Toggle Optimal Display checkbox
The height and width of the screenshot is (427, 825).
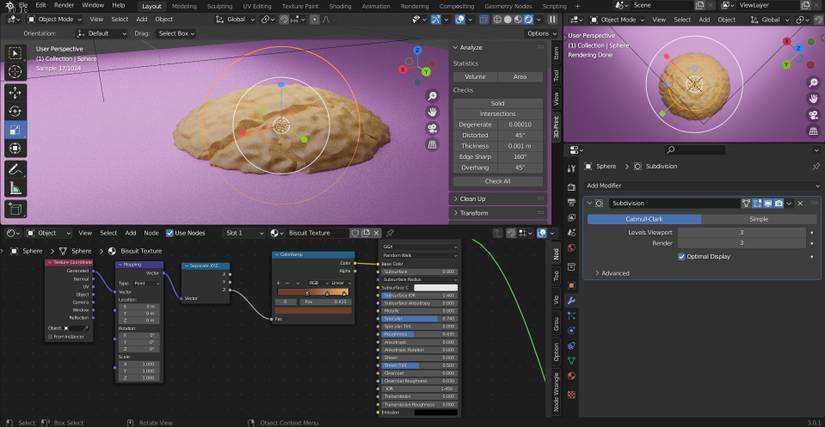[x=681, y=257]
